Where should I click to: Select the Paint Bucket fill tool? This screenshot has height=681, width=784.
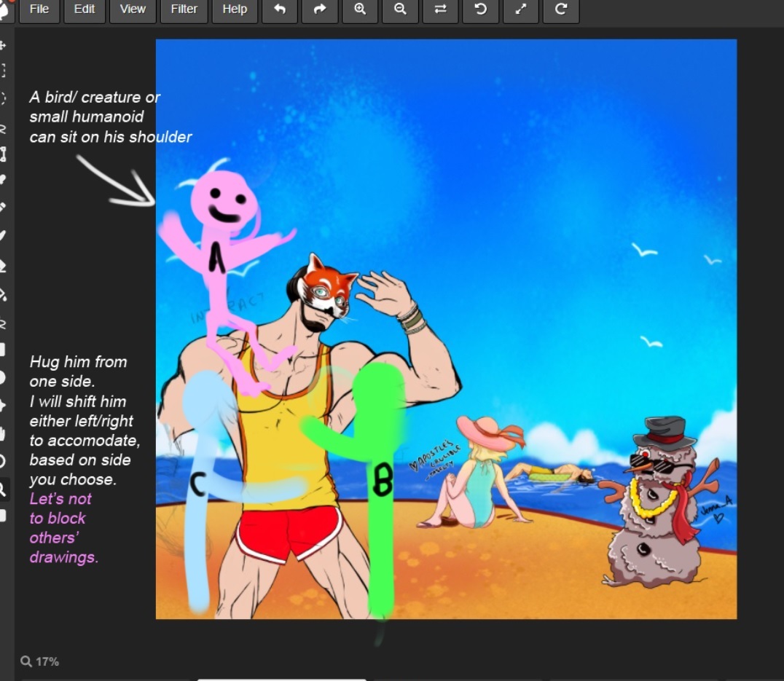pyautogui.click(x=3, y=295)
